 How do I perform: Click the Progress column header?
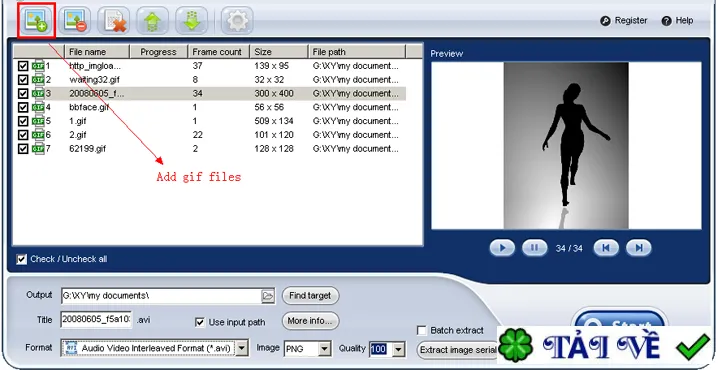click(x=159, y=52)
